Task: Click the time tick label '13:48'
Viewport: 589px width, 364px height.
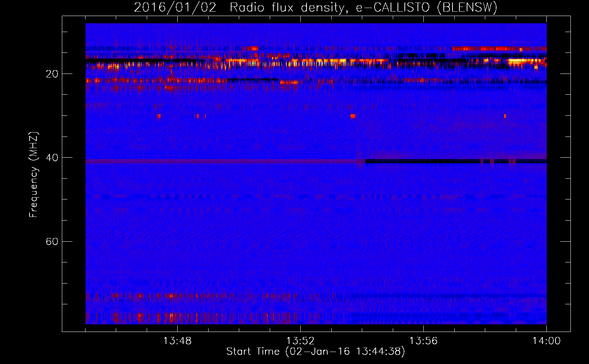Action: pyautogui.click(x=177, y=341)
